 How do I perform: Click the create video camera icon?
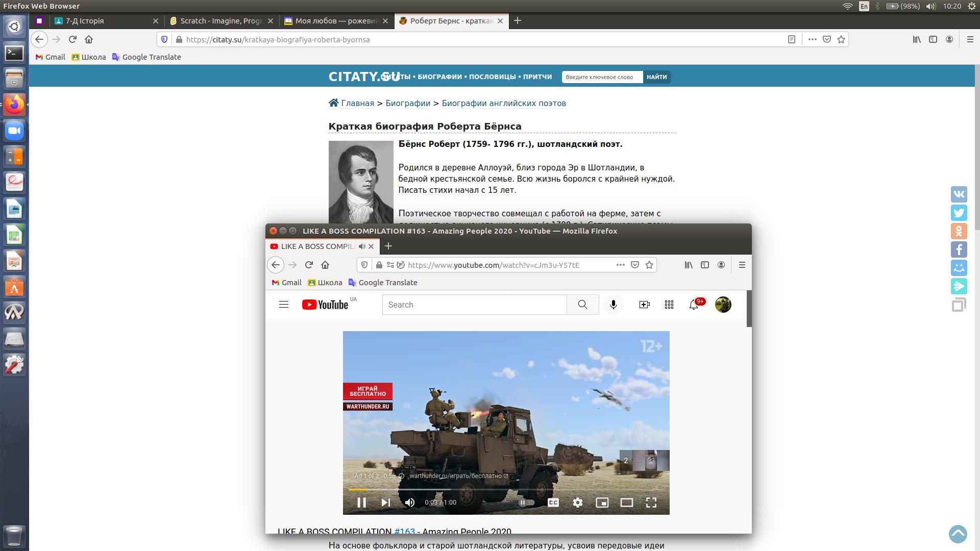[644, 305]
